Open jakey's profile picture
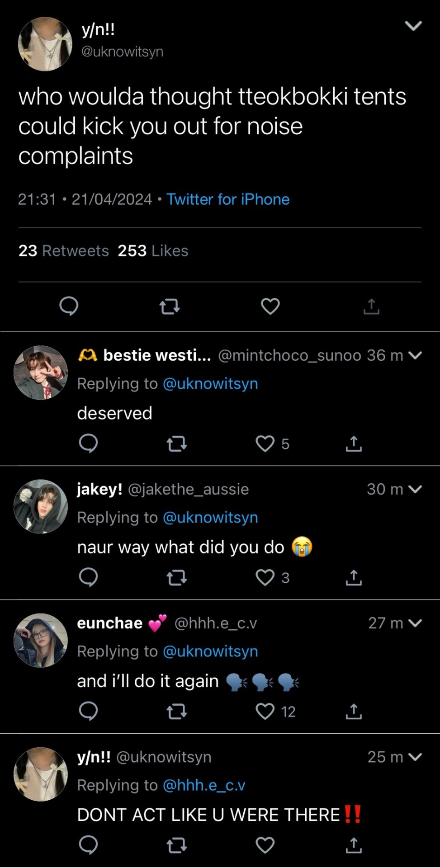 coord(41,506)
